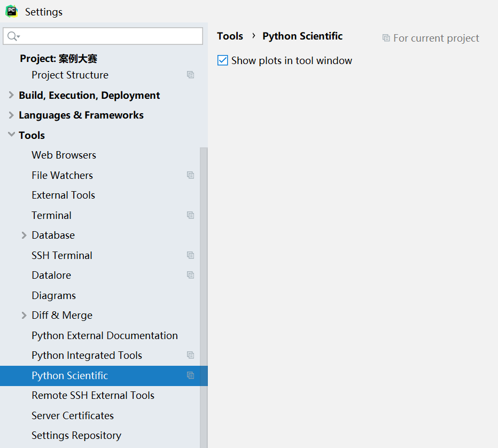This screenshot has width=498, height=448.
Task: Click project-level icon beside Datalore
Action: [x=190, y=275]
